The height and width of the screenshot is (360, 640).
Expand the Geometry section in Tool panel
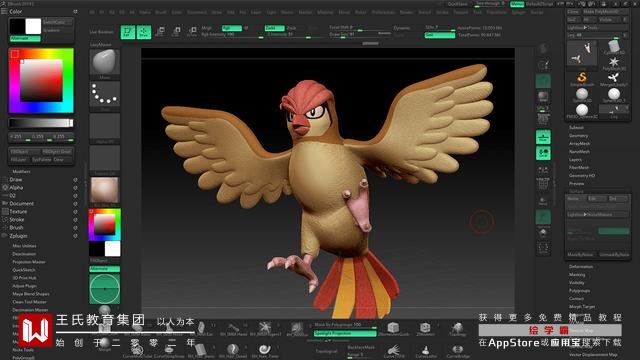578,136
